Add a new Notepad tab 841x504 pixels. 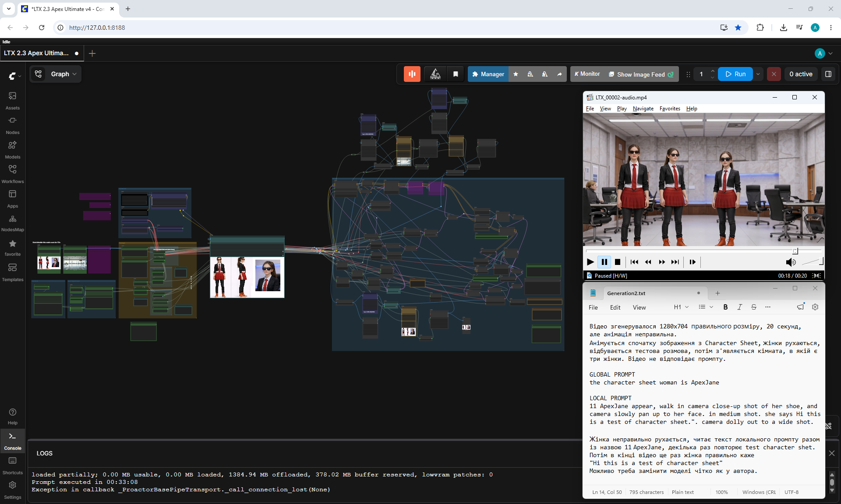pos(717,293)
